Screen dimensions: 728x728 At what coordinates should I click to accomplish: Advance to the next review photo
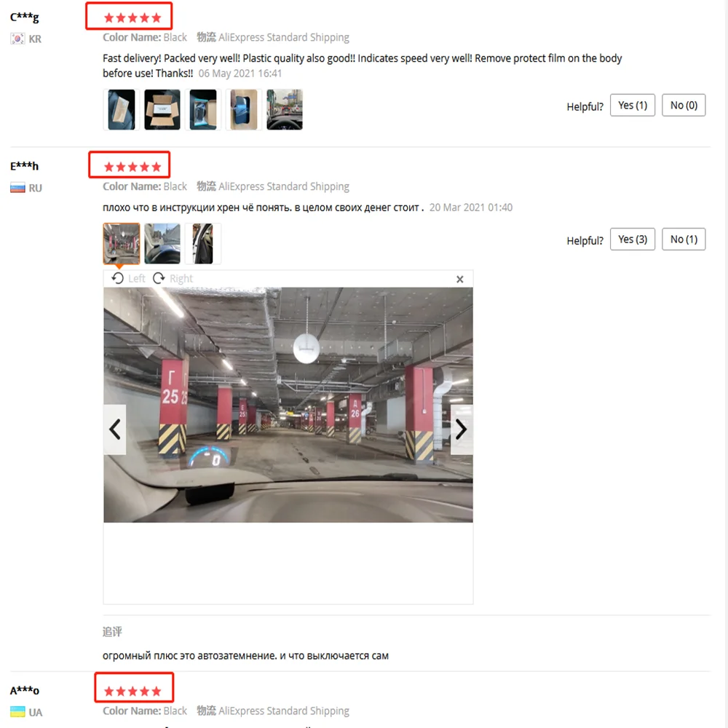point(461,429)
